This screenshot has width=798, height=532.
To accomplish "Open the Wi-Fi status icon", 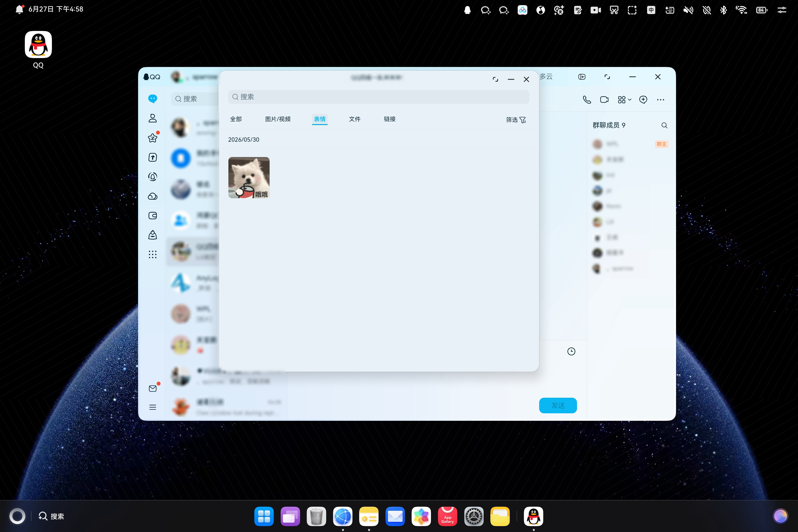I will (x=741, y=10).
